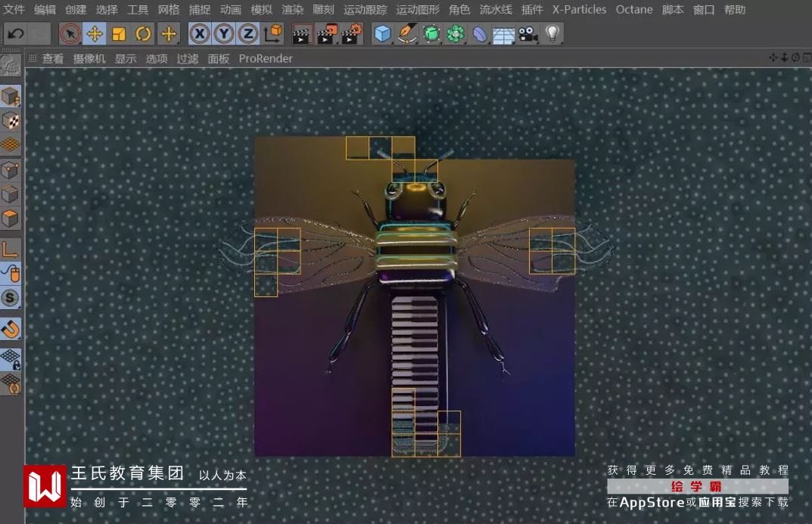Add the Array green modeling object

pyautogui.click(x=456, y=34)
